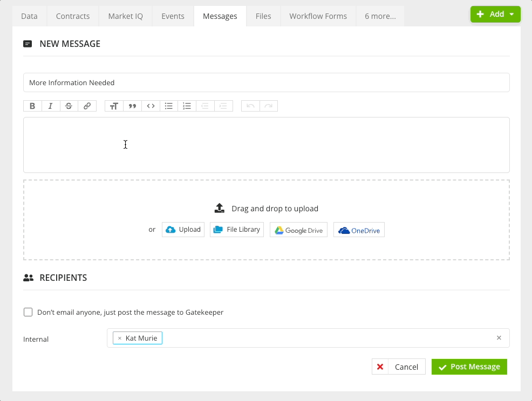Switch to the Contracts tab

pyautogui.click(x=73, y=16)
